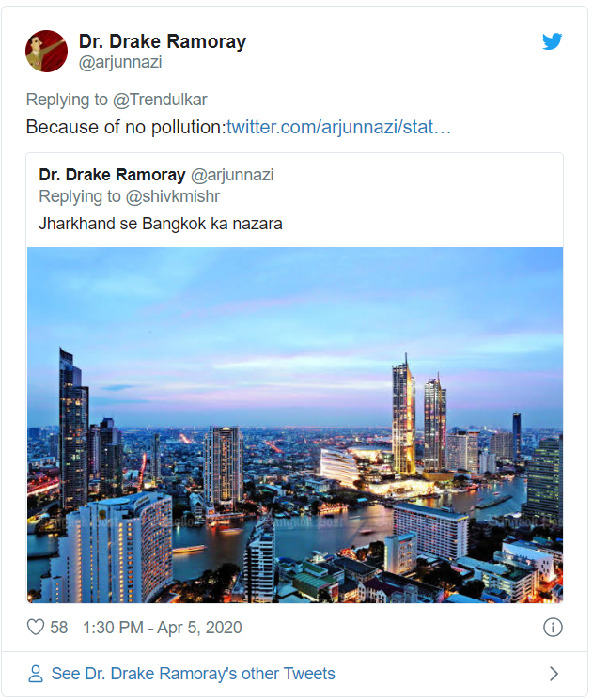Click the 58 likes count
The width and height of the screenshot is (593, 700).
coord(58,627)
